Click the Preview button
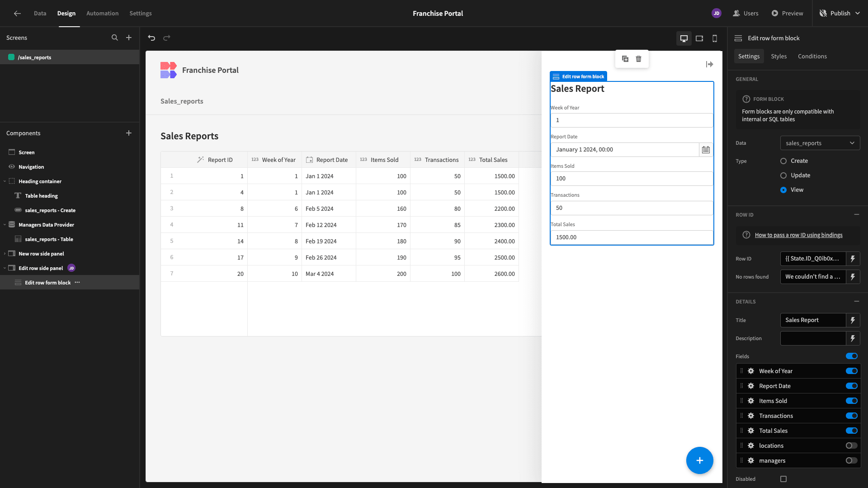The image size is (868, 488). [x=787, y=13]
